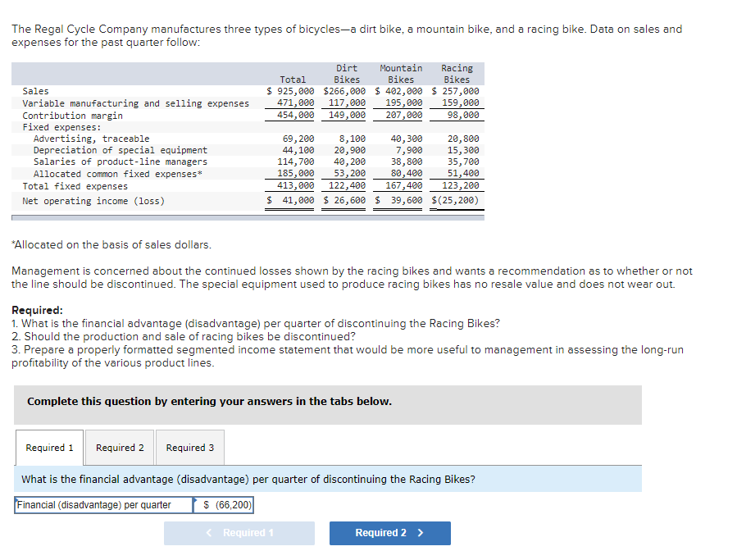Click the disabled Required 1 back button

[x=239, y=533]
